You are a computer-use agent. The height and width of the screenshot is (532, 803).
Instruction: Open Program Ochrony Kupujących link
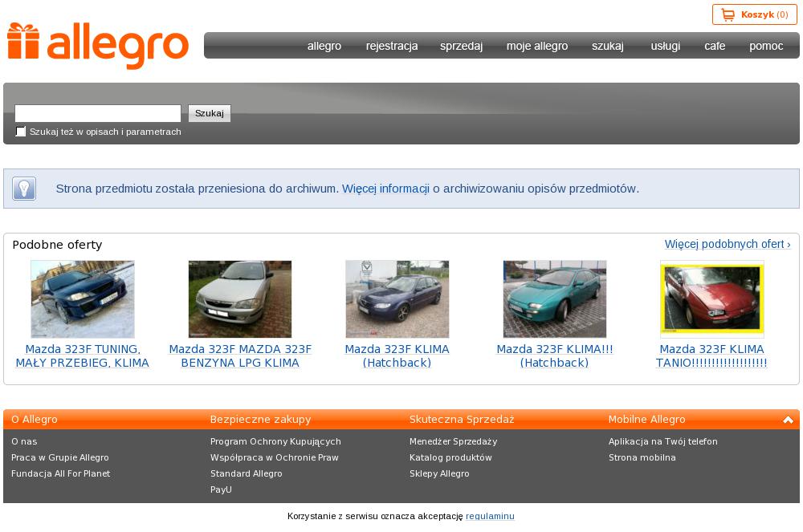point(275,441)
